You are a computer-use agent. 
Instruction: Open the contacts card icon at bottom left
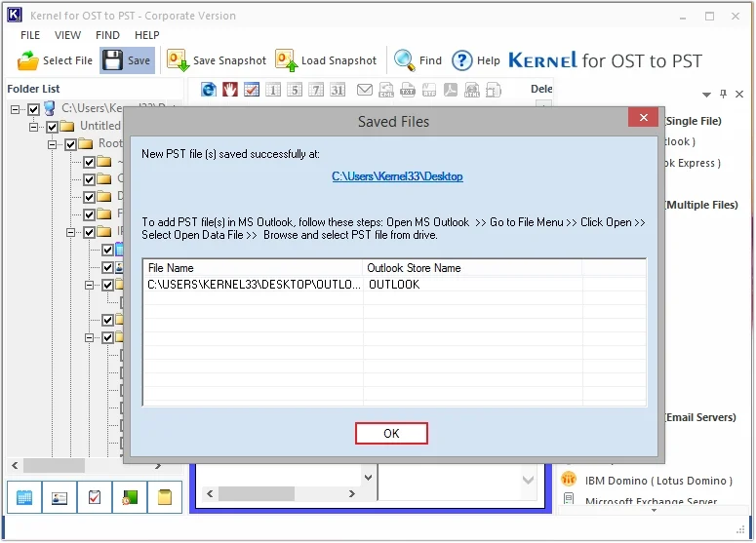pos(60,497)
